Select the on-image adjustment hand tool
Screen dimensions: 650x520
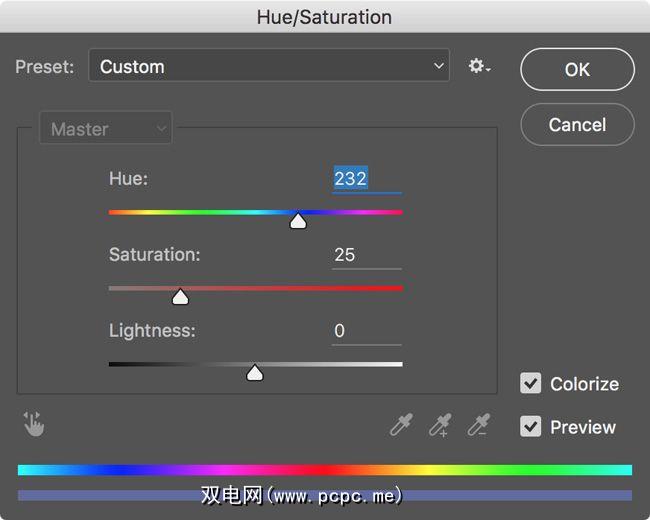(34, 425)
